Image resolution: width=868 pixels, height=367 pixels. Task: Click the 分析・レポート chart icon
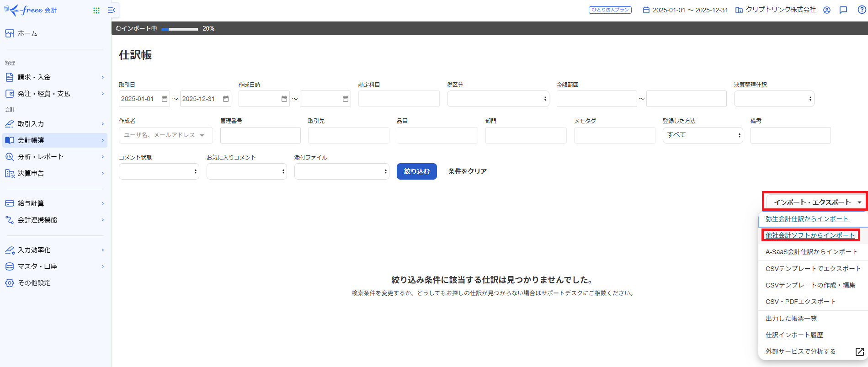10,157
